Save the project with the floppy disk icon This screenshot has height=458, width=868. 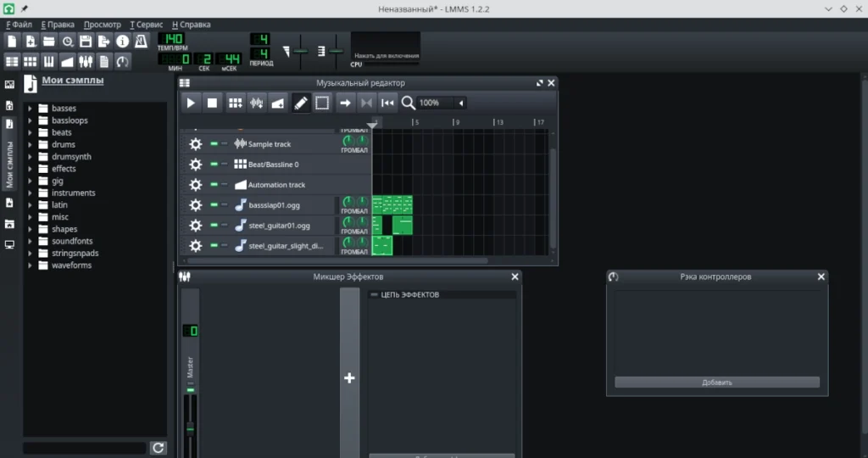86,41
